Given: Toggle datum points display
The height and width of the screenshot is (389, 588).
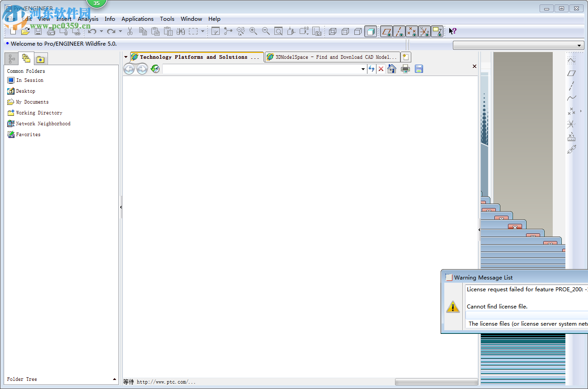Looking at the screenshot, I should pos(412,31).
